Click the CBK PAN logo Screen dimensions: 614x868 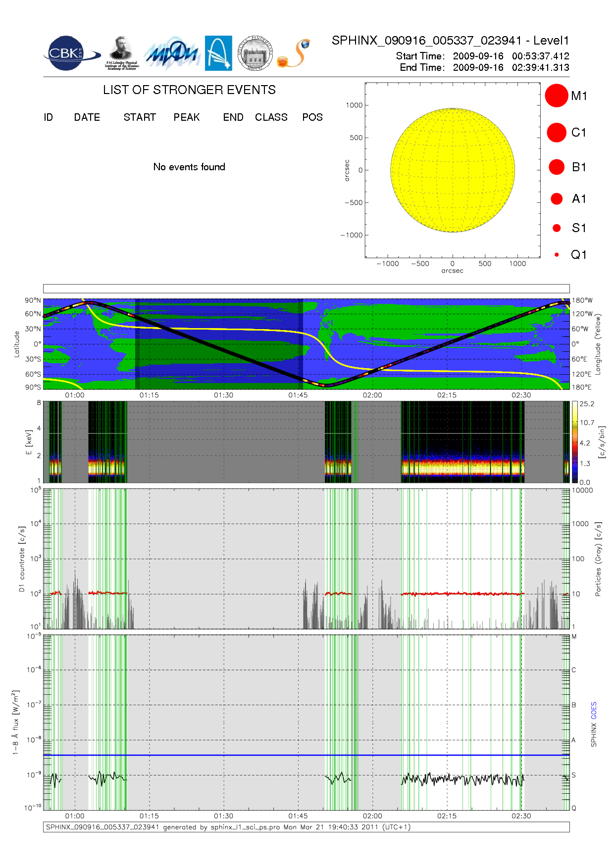69,53
